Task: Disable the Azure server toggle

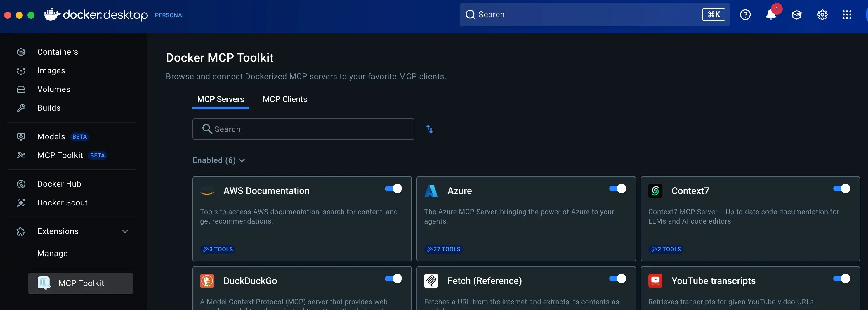Action: (x=618, y=189)
